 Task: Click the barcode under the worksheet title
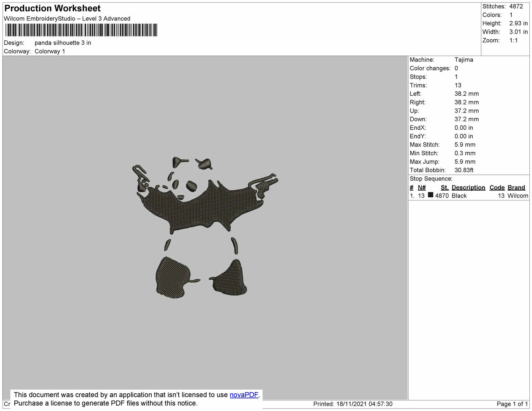click(81, 30)
